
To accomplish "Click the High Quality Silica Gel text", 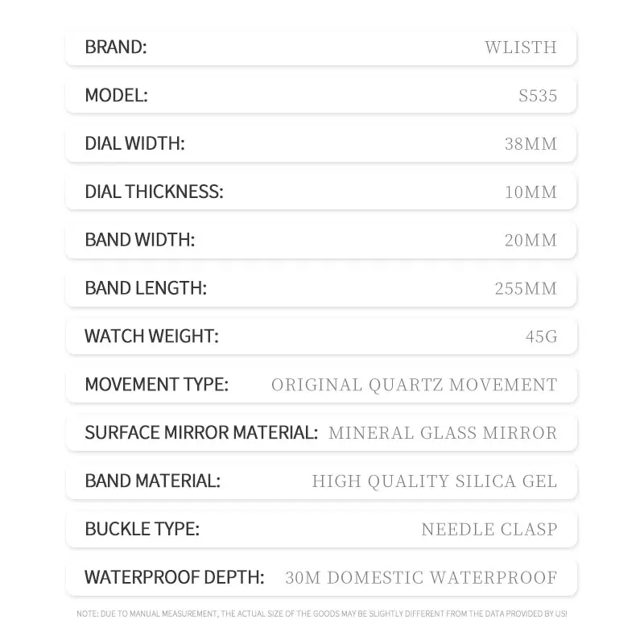I will [x=435, y=481].
